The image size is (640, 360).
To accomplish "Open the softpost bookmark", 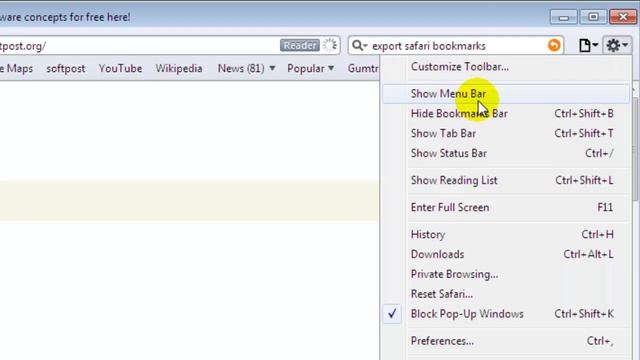I will (66, 68).
